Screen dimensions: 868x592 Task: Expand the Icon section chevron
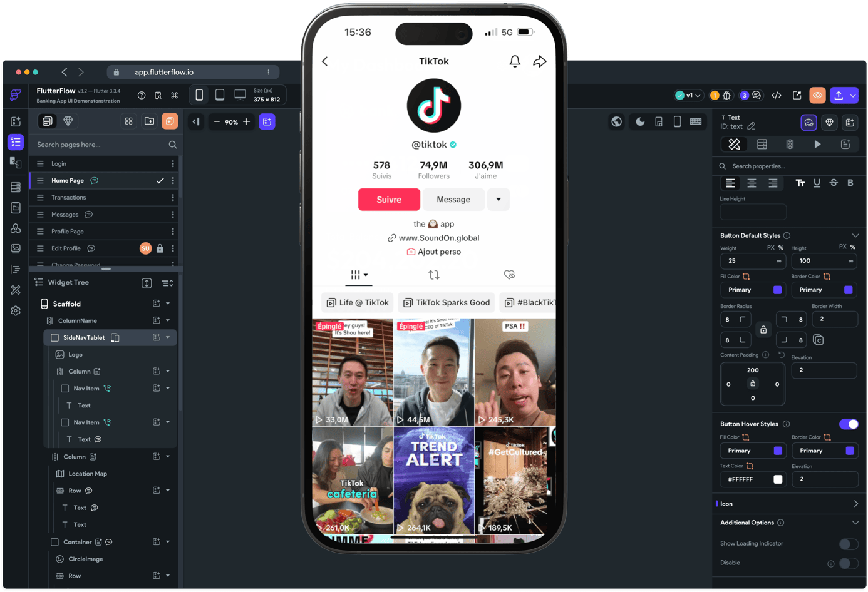coord(855,504)
